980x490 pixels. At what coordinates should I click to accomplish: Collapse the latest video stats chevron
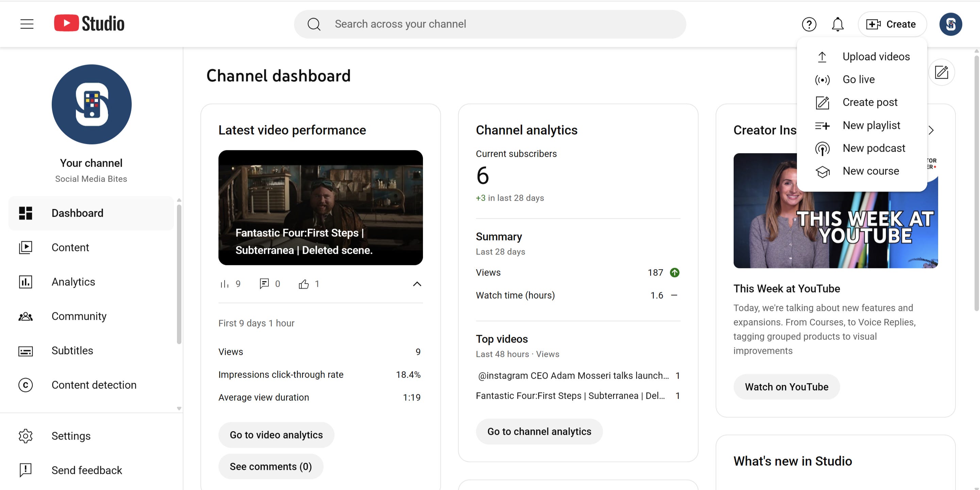point(417,284)
